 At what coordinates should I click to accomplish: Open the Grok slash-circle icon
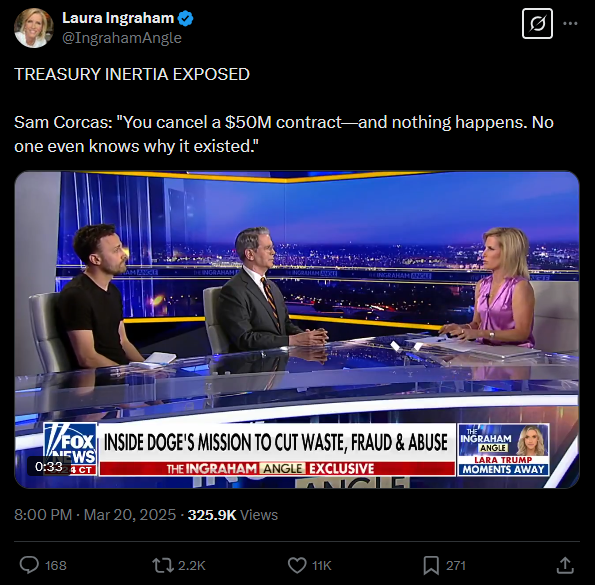pyautogui.click(x=537, y=24)
